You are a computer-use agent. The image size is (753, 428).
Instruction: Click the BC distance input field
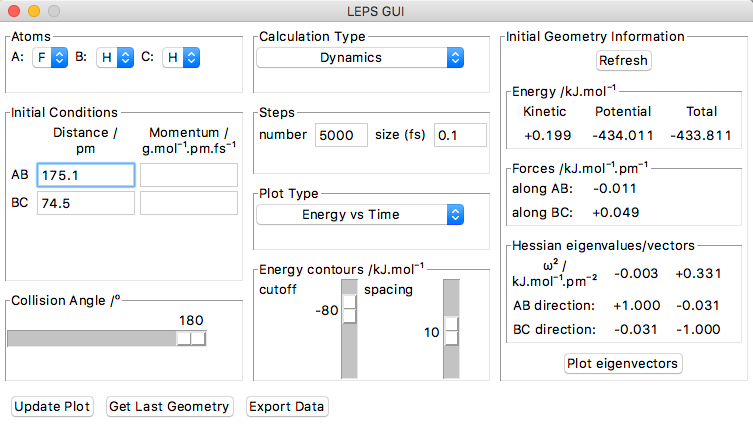click(x=85, y=203)
